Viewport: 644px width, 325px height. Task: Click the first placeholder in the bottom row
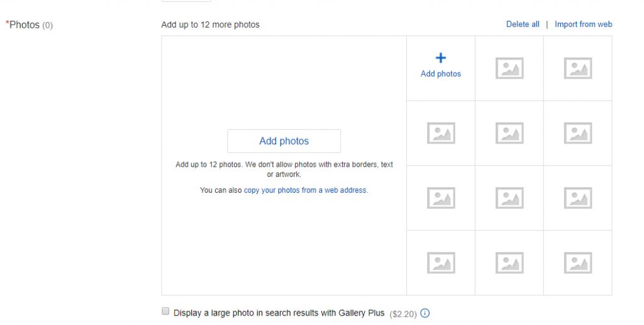pos(441,263)
